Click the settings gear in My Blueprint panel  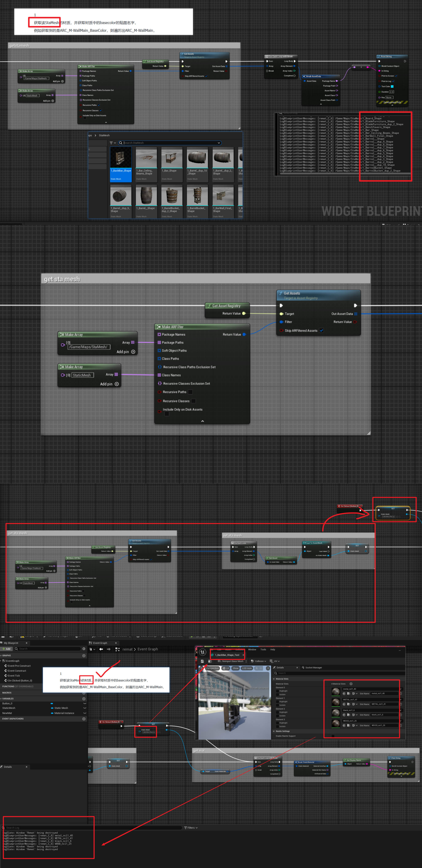click(84, 649)
